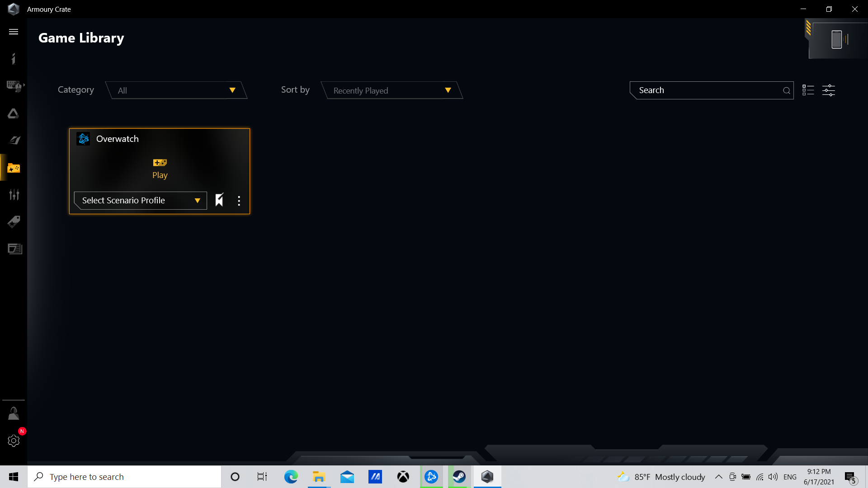Image resolution: width=868 pixels, height=488 pixels.
Task: Show hidden system tray icons
Action: [x=718, y=477]
